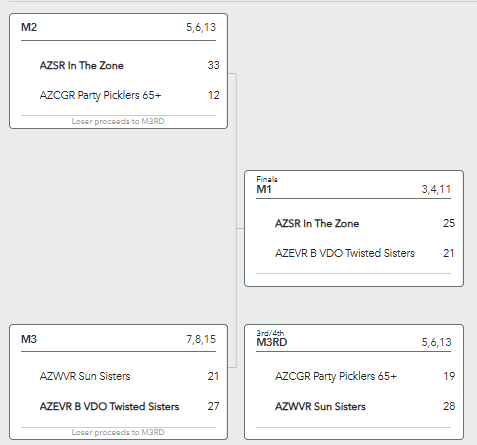The image size is (477, 445).
Task: Select AZEVR B VDO Twisted Sisters in M3
Action: pos(109,406)
